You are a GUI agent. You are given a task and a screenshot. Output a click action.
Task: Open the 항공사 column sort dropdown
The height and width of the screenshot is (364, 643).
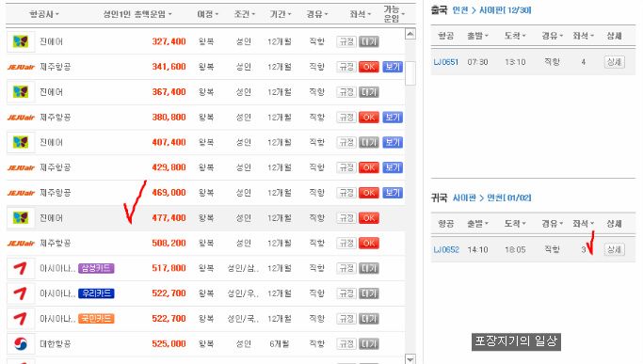coord(44,14)
